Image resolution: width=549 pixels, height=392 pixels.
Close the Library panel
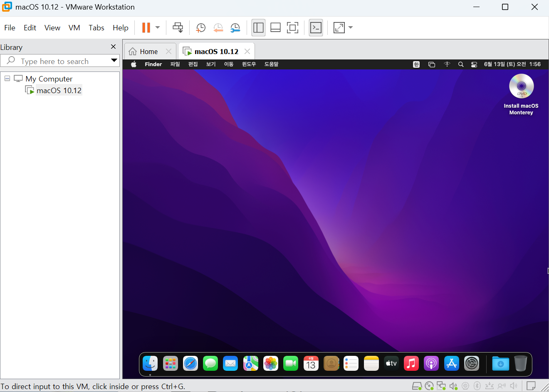click(x=114, y=47)
